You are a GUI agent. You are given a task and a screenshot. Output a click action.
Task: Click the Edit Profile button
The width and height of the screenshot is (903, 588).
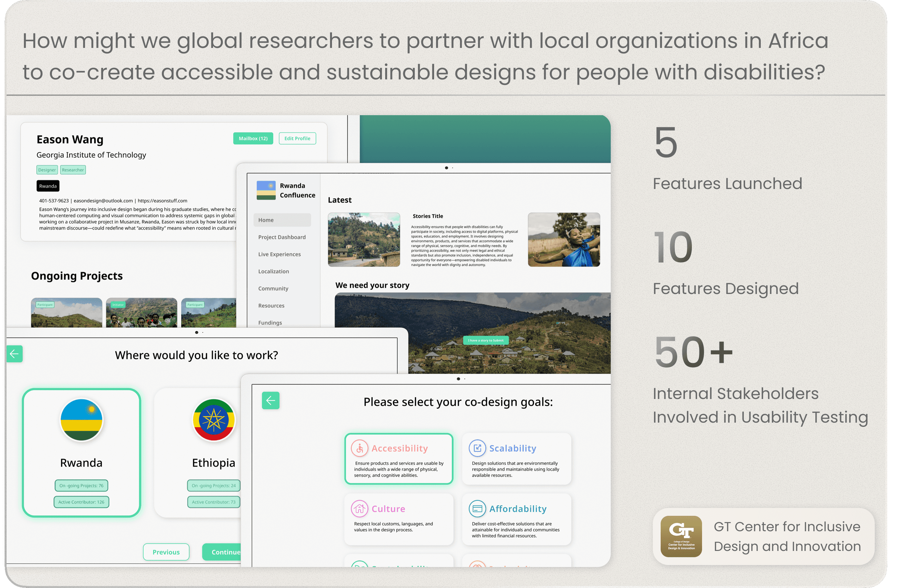297,138
